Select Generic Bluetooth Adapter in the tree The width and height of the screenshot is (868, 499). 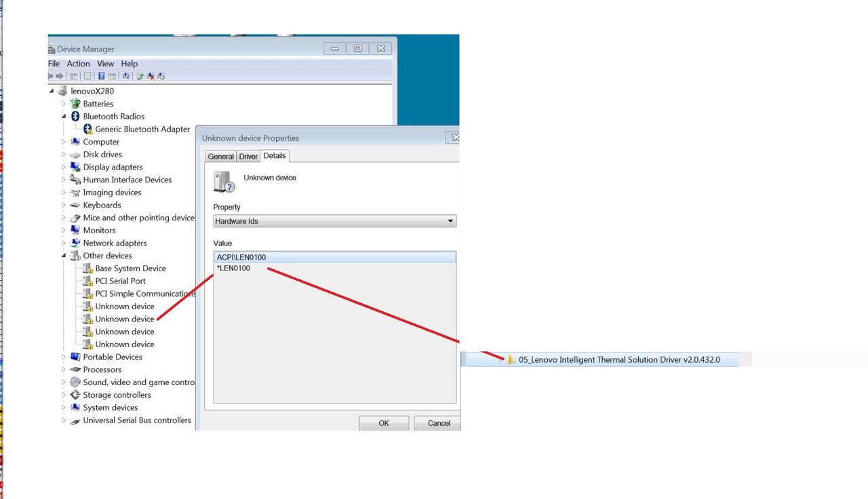pos(142,129)
